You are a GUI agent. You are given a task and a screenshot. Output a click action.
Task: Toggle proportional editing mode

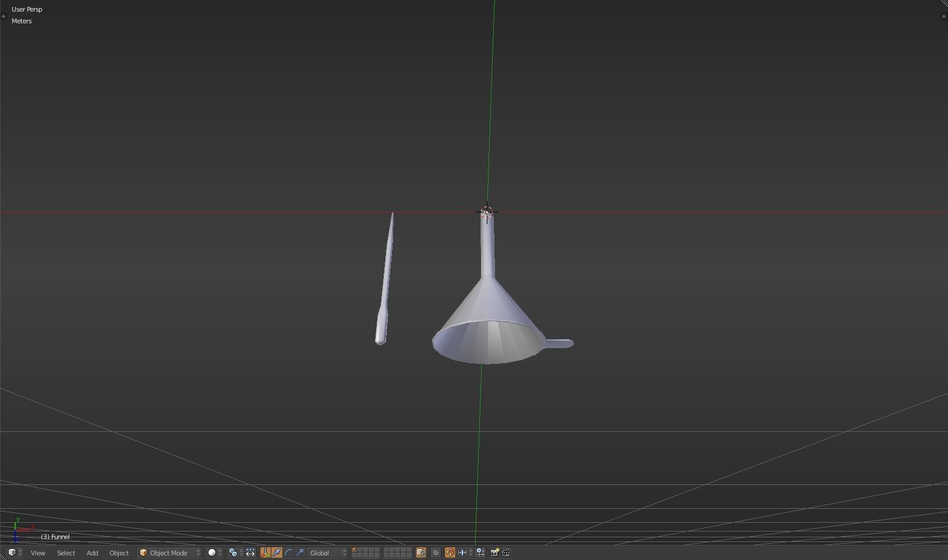point(436,552)
